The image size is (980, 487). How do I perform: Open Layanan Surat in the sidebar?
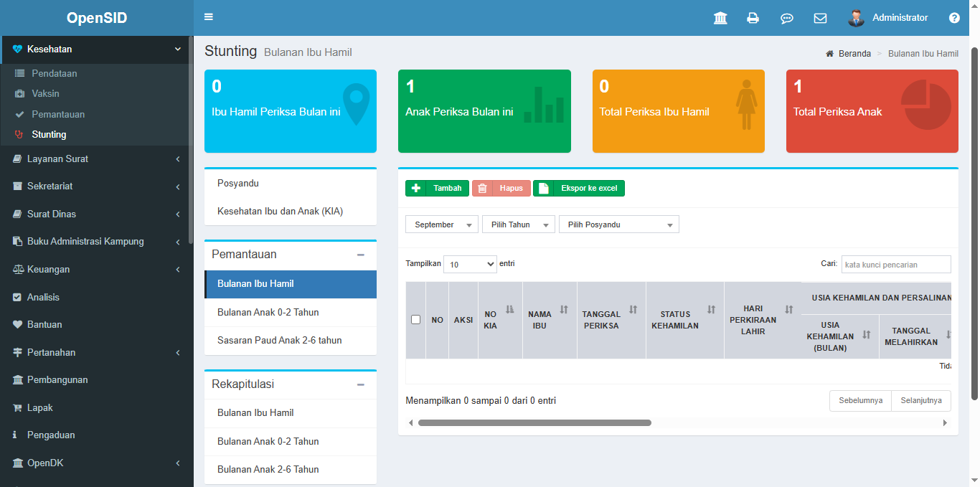(x=97, y=159)
